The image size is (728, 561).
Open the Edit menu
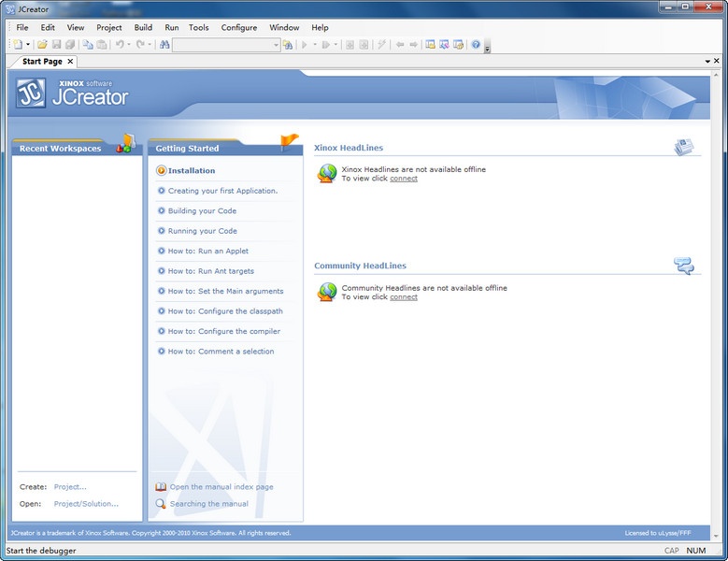(48, 27)
